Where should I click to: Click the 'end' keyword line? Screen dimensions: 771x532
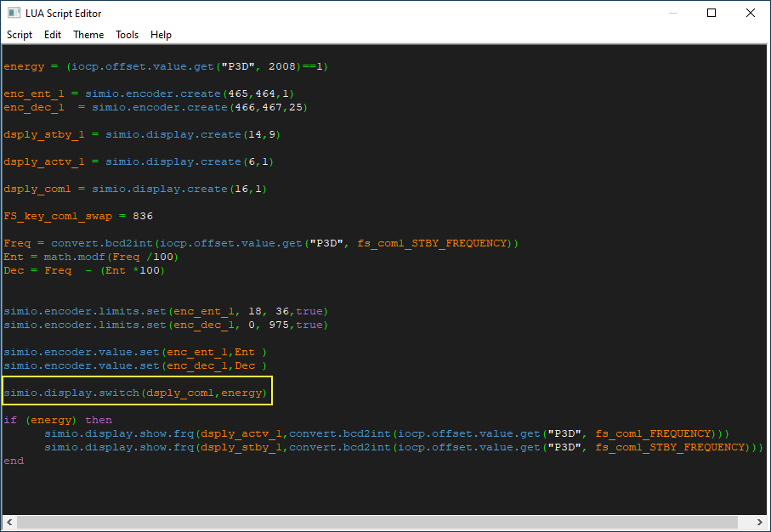[x=14, y=461]
